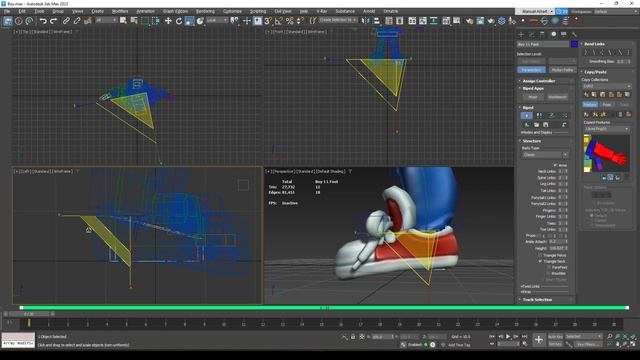Open the Copy Collections dropdown
The height and width of the screenshot is (360, 640).
click(607, 86)
